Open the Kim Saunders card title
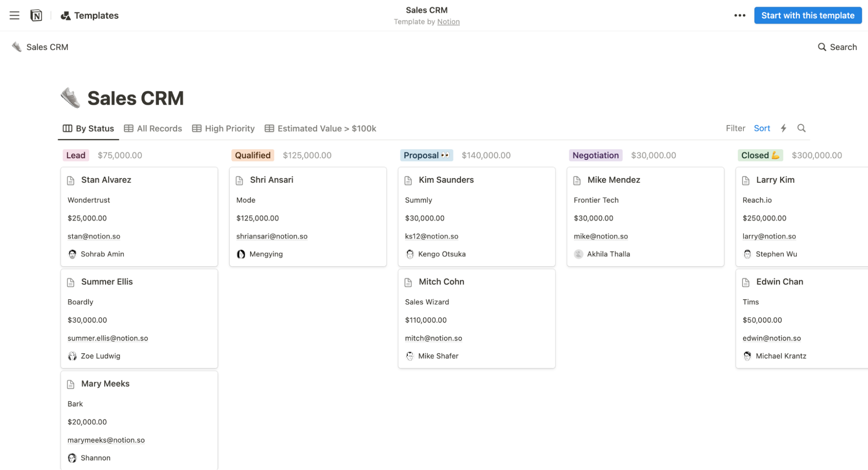The height and width of the screenshot is (470, 868). [x=446, y=180]
